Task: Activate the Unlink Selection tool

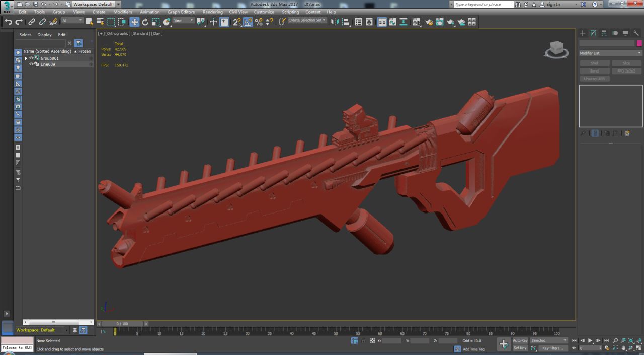Action: 42,22
